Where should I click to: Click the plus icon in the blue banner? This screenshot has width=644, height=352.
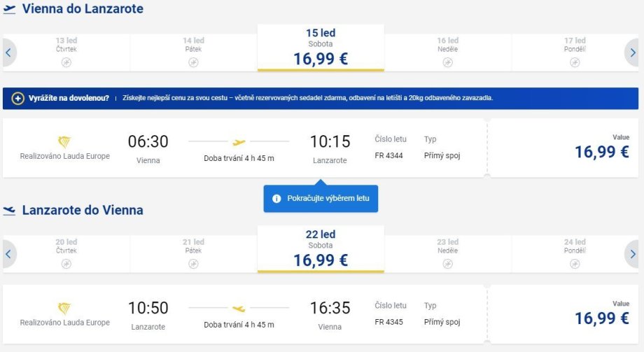click(x=18, y=98)
